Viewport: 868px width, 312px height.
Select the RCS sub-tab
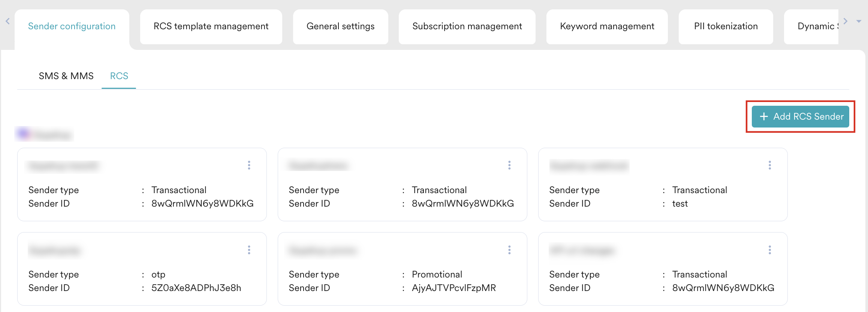119,76
